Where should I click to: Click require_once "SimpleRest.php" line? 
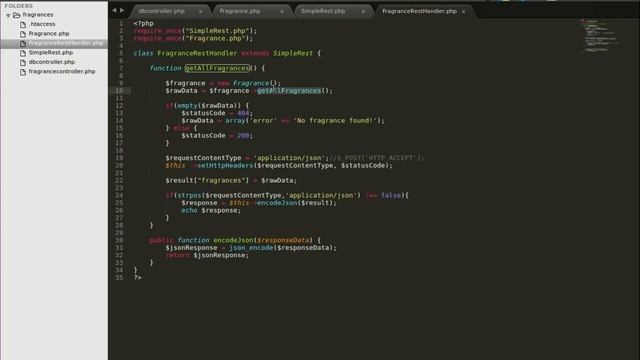click(x=196, y=31)
